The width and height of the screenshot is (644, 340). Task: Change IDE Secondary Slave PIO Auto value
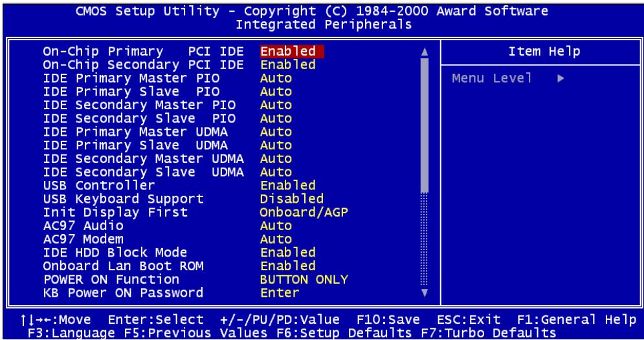276,118
